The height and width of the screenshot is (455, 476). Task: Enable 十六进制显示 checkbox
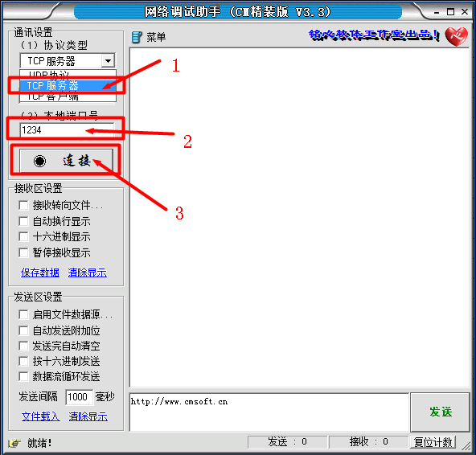[x=23, y=236]
